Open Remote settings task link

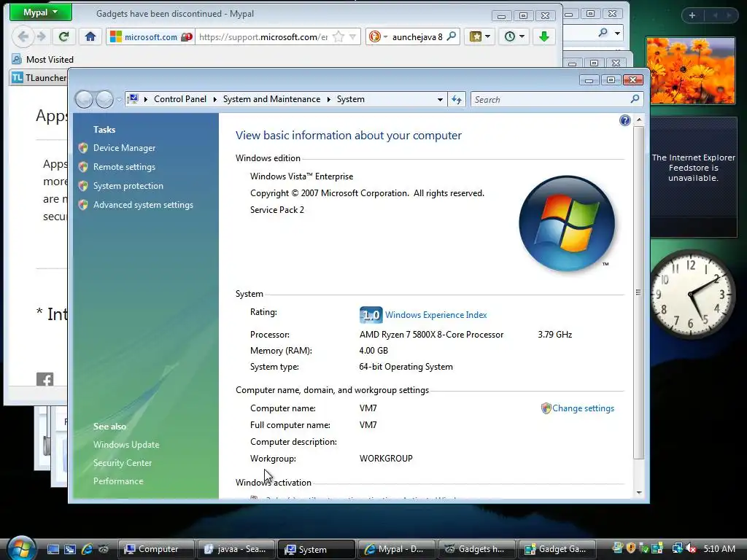click(x=124, y=167)
